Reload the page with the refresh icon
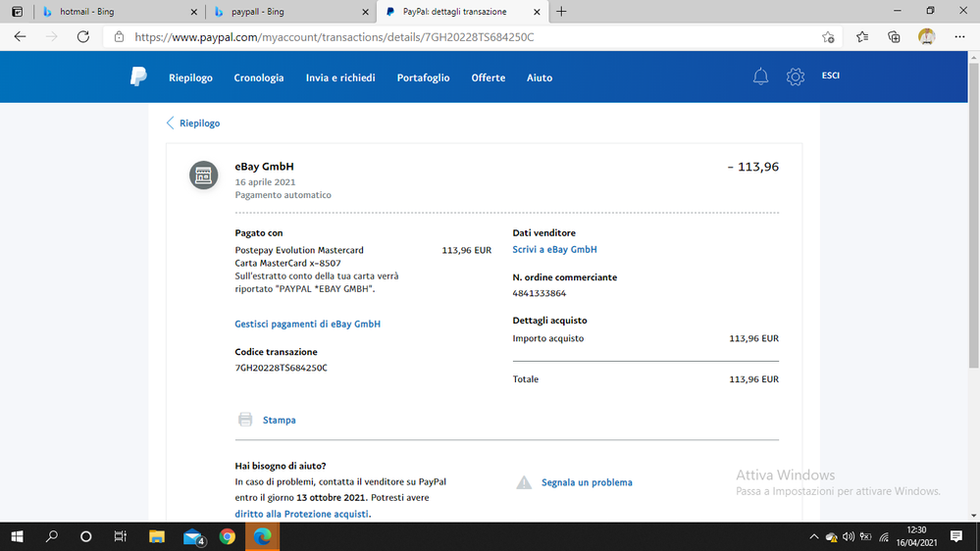Image resolution: width=980 pixels, height=551 pixels. (x=83, y=37)
